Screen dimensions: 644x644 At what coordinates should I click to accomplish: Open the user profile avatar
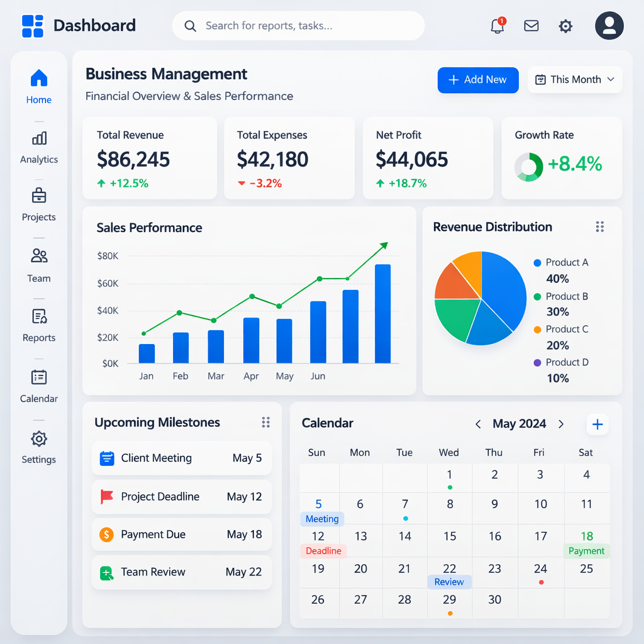609,26
